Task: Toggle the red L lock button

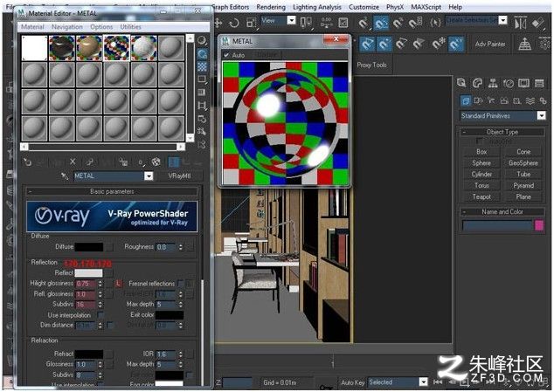Action: click(118, 283)
